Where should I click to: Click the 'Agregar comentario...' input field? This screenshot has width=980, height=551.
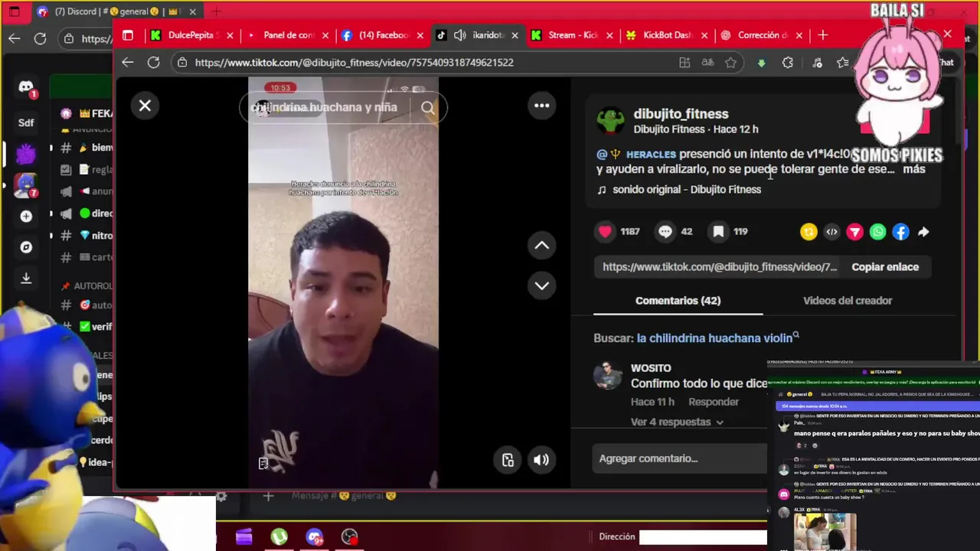point(681,458)
